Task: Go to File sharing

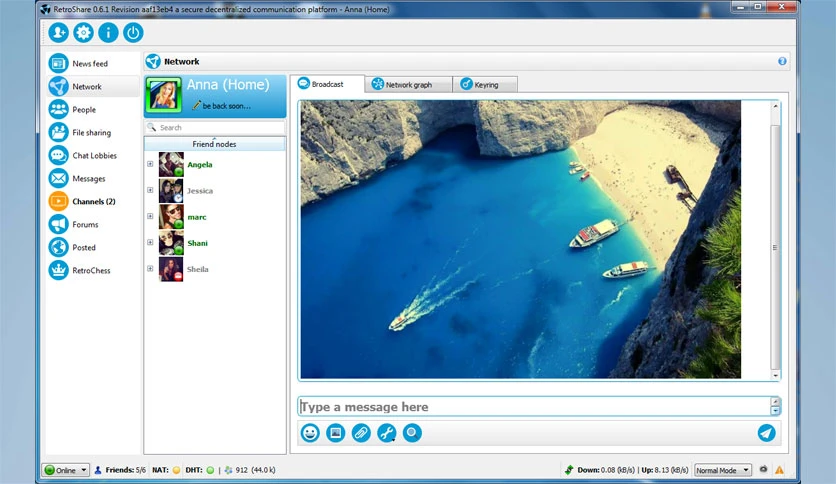Action: tap(93, 132)
